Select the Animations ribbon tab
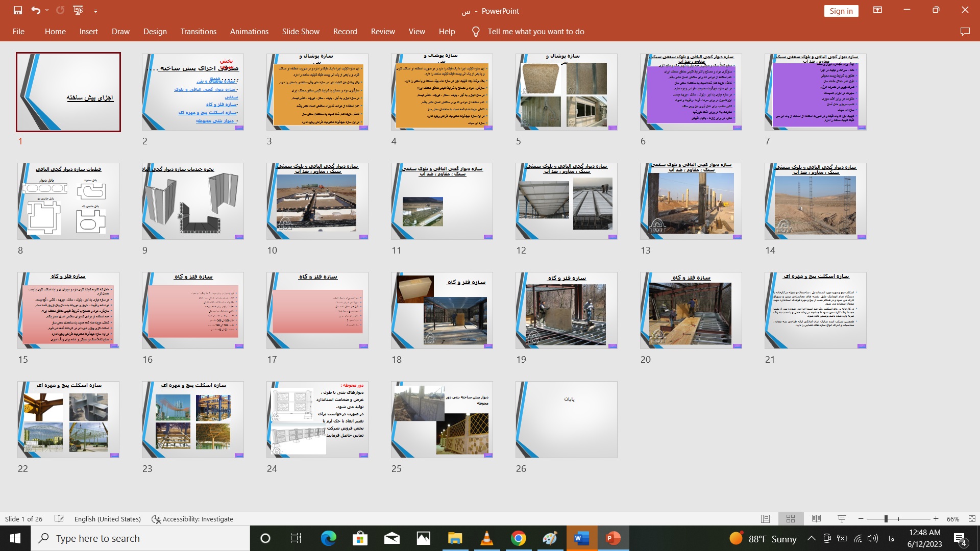980x551 pixels. click(x=249, y=31)
